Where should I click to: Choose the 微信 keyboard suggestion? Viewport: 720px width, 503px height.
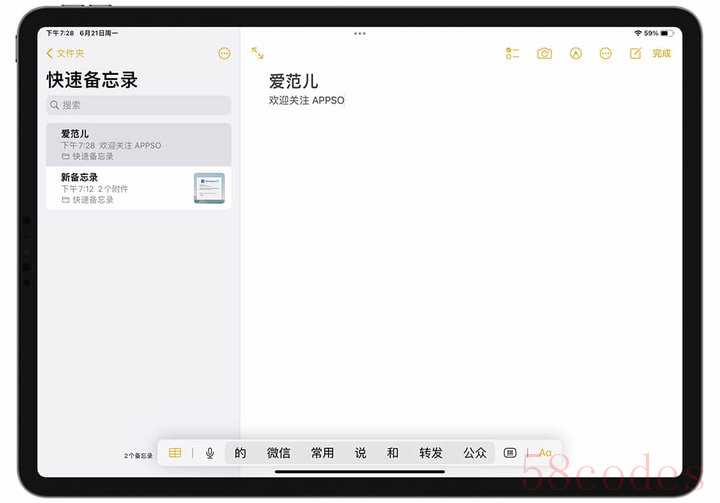tap(279, 453)
